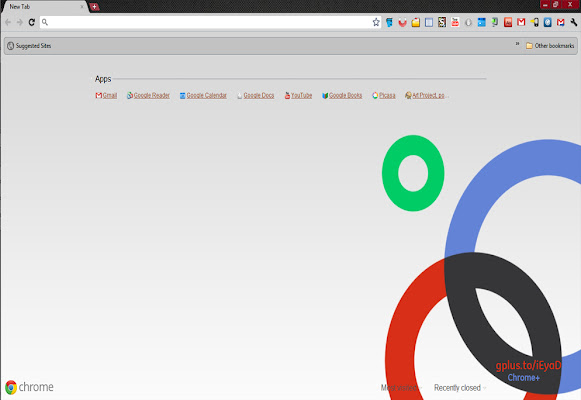The height and width of the screenshot is (400, 581).
Task: Expand the Recently closed menu
Action: pyautogui.click(x=460, y=388)
